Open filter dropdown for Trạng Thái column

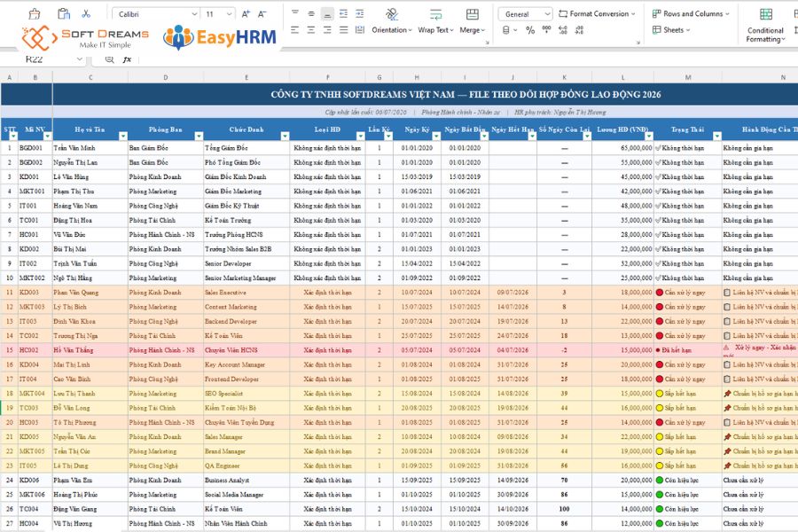click(717, 136)
